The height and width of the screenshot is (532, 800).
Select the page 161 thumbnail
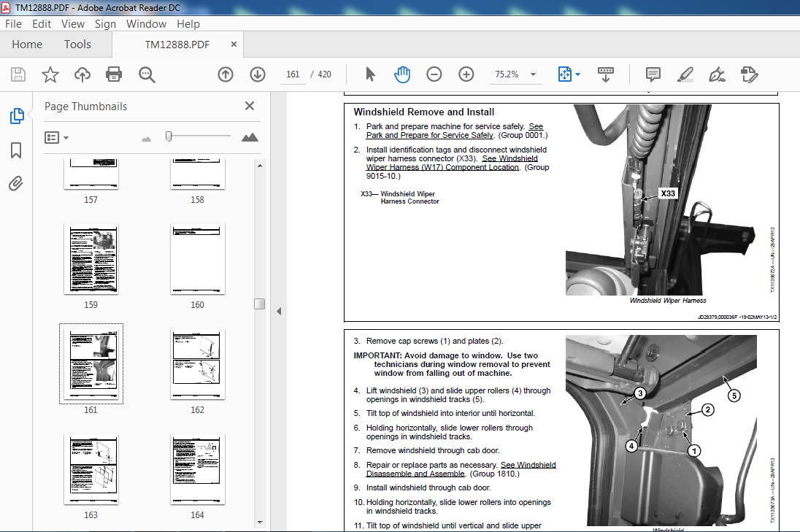coord(91,363)
